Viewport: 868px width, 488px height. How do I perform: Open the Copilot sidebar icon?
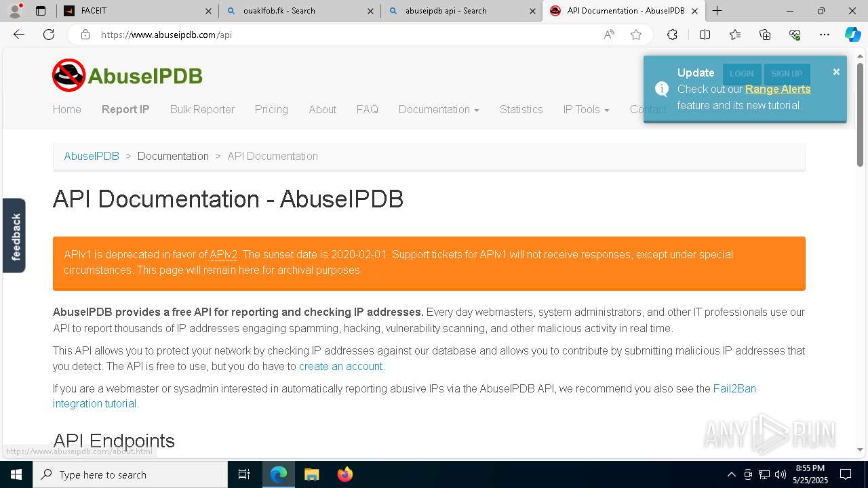tap(852, 35)
